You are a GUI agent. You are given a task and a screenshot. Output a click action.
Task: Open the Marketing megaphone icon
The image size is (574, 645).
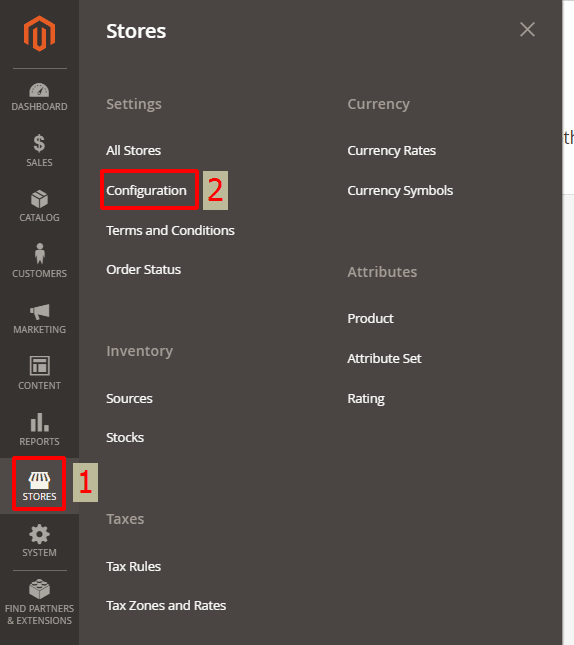click(x=40, y=312)
